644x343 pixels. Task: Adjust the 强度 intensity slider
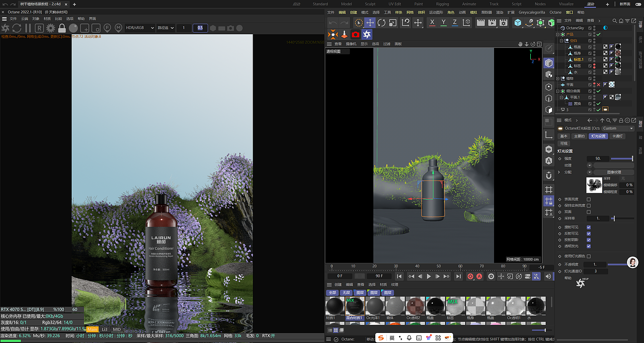coord(623,159)
